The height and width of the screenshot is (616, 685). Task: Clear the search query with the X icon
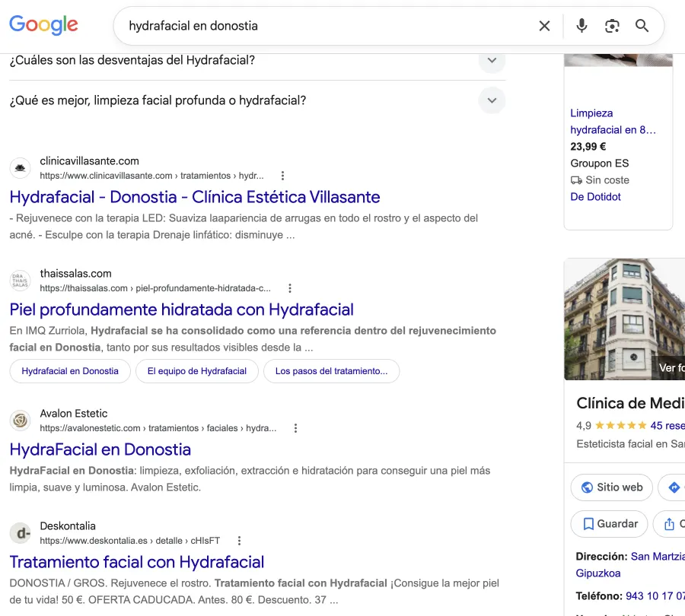click(x=544, y=26)
